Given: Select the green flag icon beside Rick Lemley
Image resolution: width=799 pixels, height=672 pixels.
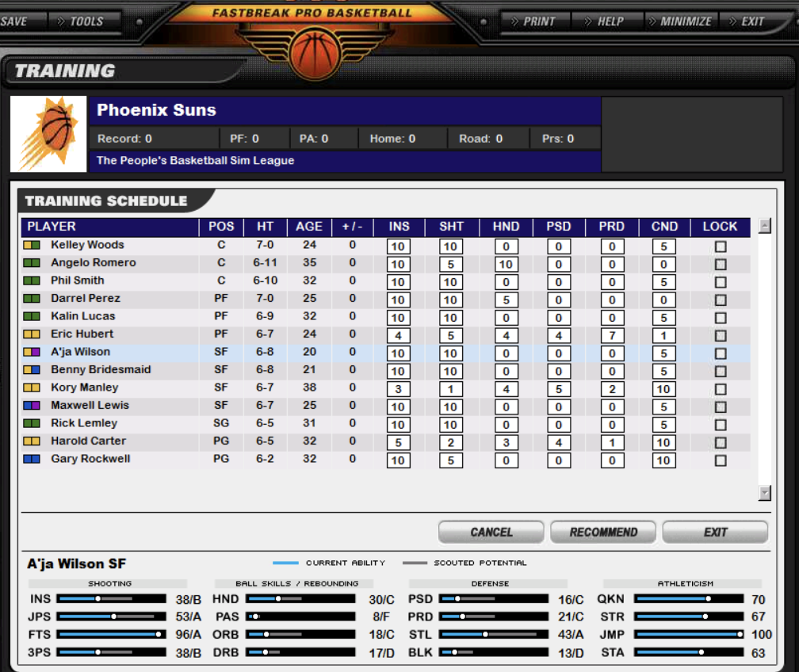Looking at the screenshot, I should tap(32, 423).
